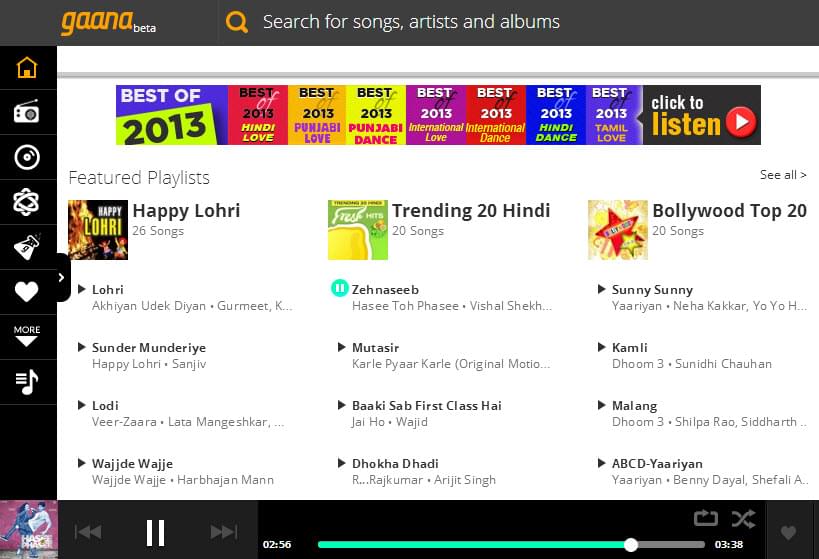Open Favorites heart icon in sidebar
The image size is (819, 559).
(x=27, y=292)
